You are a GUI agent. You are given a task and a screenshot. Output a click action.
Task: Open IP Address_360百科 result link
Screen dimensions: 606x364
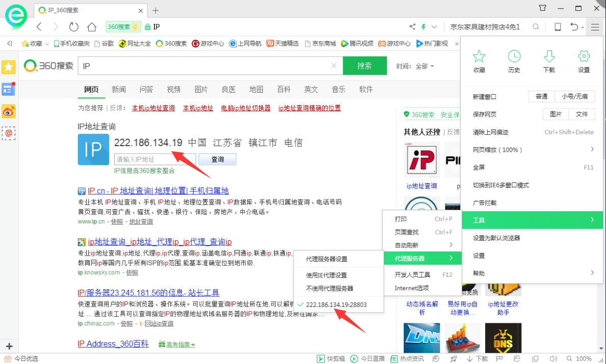(113, 344)
